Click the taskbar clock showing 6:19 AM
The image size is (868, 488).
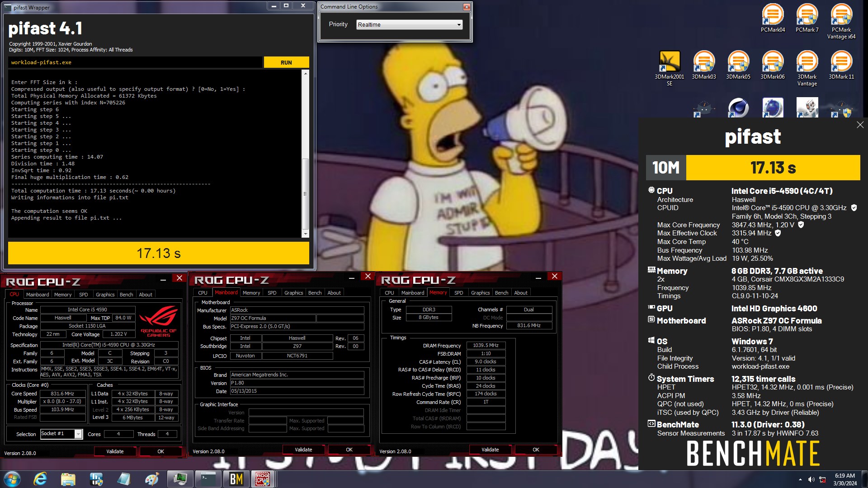point(845,479)
